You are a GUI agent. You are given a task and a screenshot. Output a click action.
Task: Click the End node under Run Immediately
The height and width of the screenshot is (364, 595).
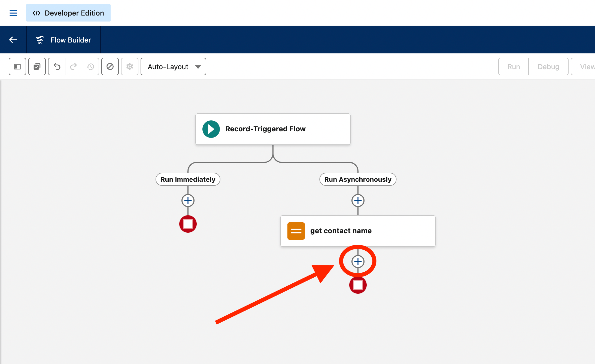click(188, 224)
